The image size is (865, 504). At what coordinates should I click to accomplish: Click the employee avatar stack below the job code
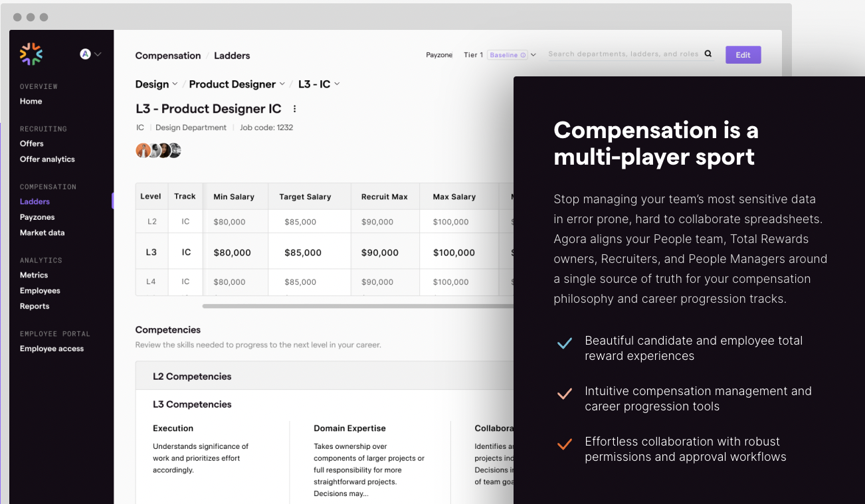pyautogui.click(x=158, y=150)
